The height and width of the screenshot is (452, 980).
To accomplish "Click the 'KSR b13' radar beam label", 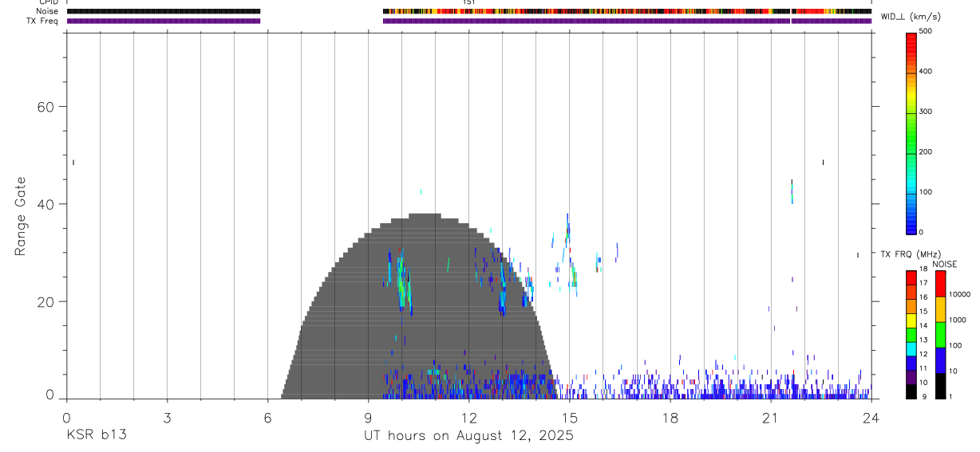I will 96,435.
